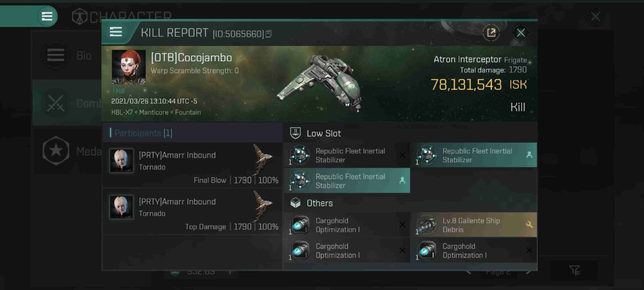Viewport: 644px width, 290px height.
Task: Click the Low Slot shield icon
Action: point(295,133)
